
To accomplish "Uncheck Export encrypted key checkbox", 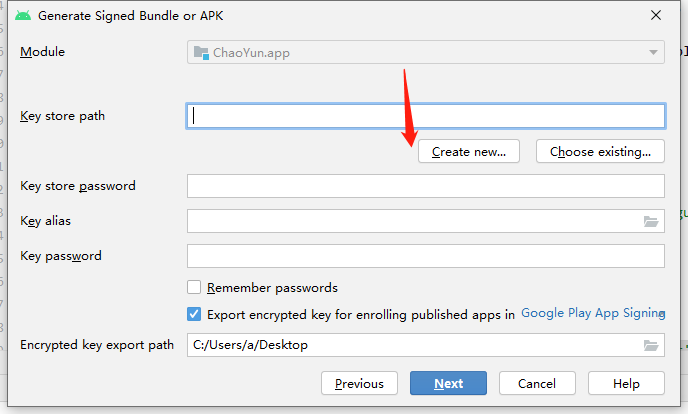I will click(195, 314).
